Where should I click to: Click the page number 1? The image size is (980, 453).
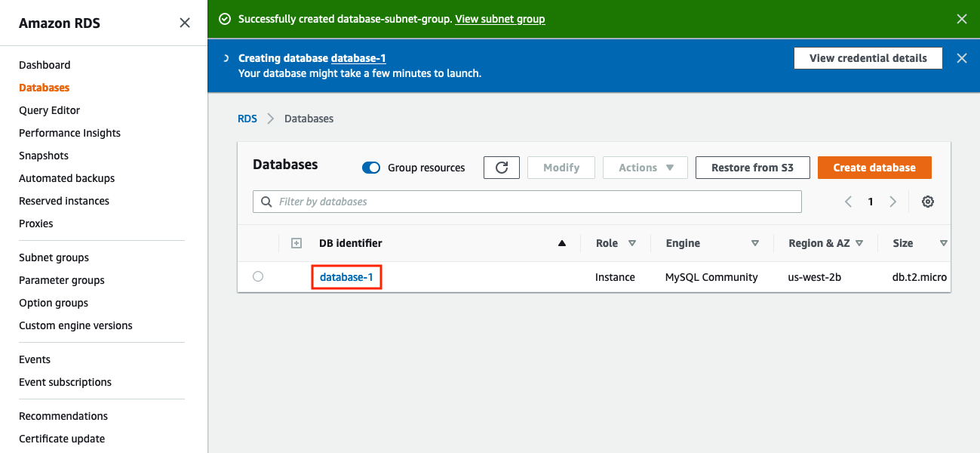(871, 202)
